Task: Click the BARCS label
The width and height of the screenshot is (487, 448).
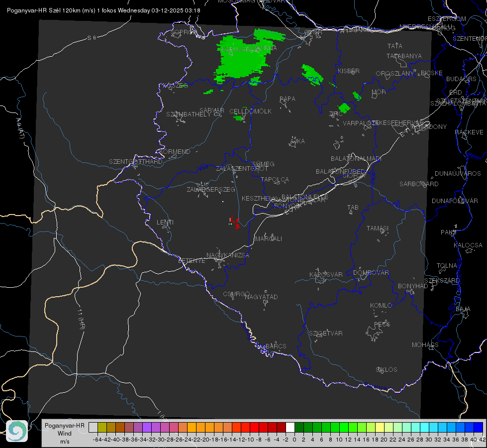Action: [x=276, y=346]
